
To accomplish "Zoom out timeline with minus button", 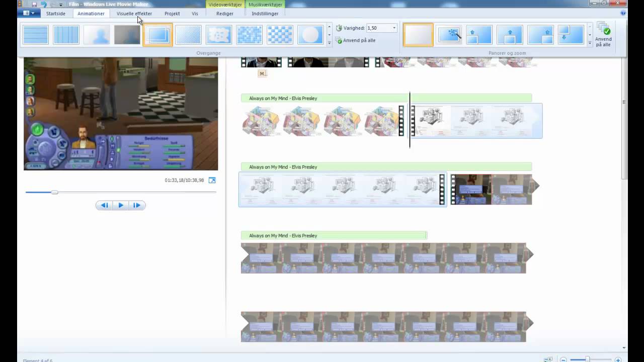I will click(563, 359).
